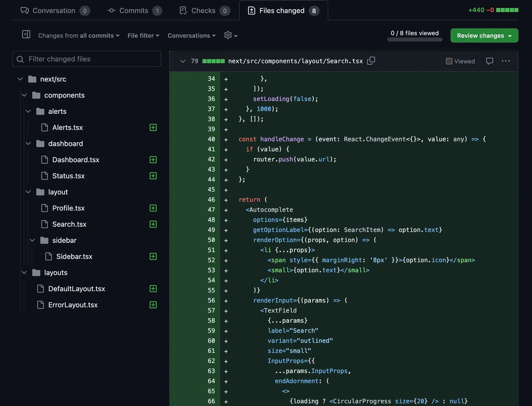Image resolution: width=532 pixels, height=406 pixels.
Task: Open Profile.tsx in file tree
Action: pos(68,208)
